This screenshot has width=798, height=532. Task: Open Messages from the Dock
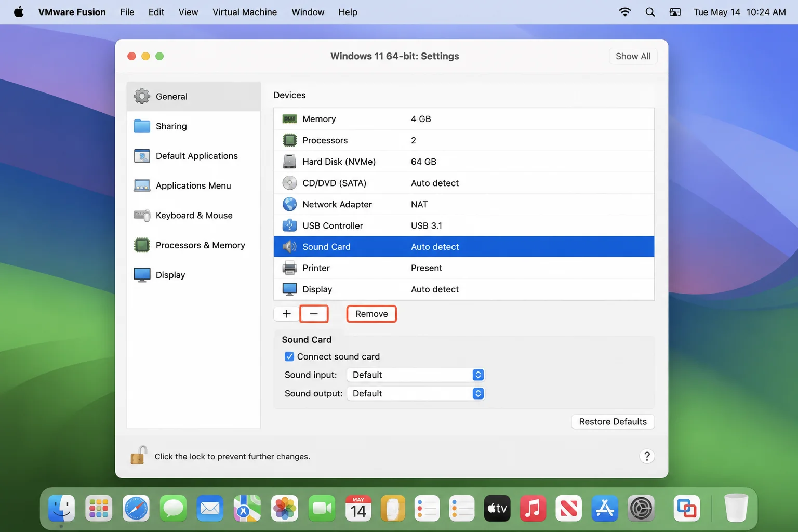[173, 508]
